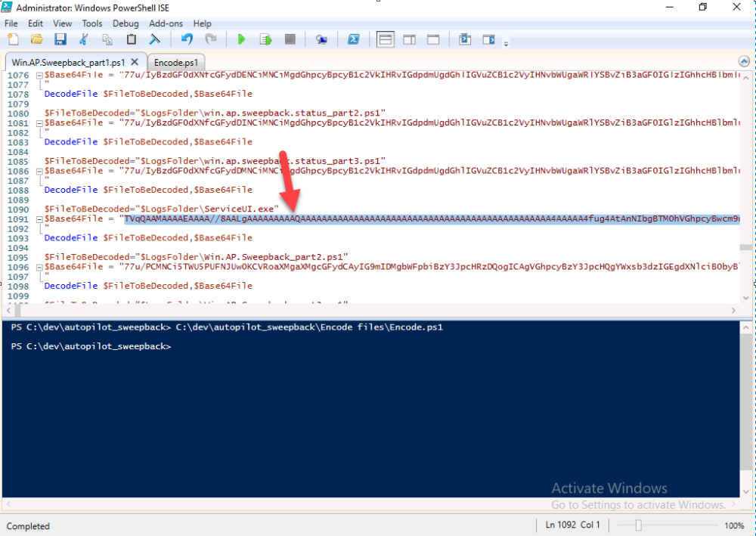Open a new remote PowerShell tab
Viewport: 756px width, 536px height.
tap(321, 39)
